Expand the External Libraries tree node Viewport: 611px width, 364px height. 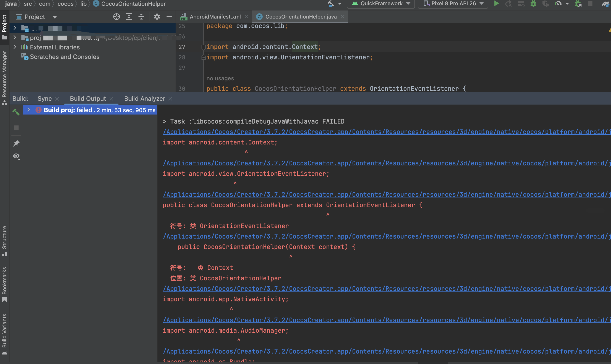click(x=15, y=47)
